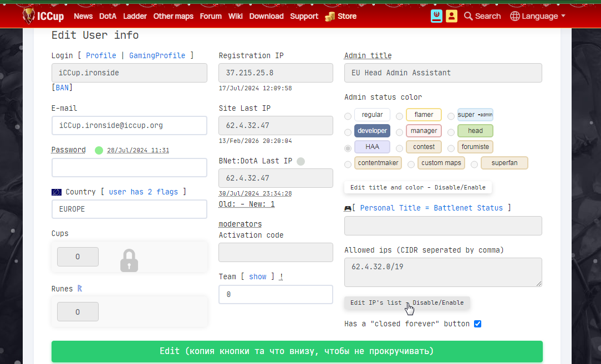Click the Runes value field
Image resolution: width=601 pixels, height=364 pixels.
(x=78, y=312)
